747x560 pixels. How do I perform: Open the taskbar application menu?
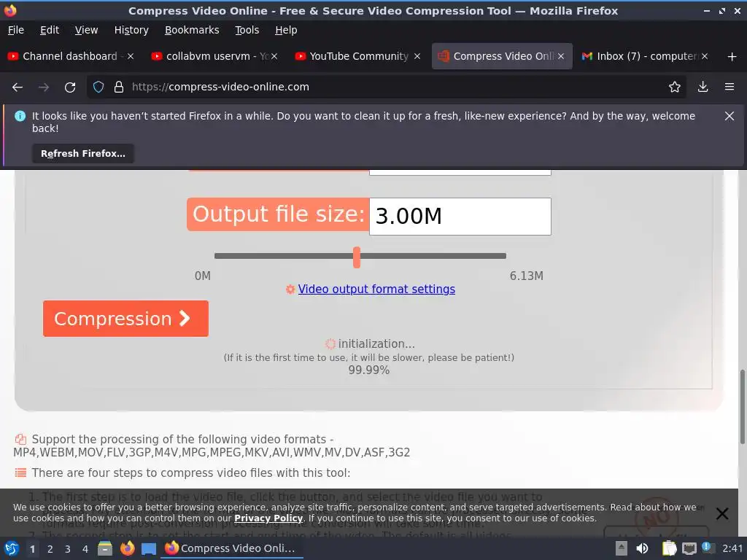tap(12, 548)
